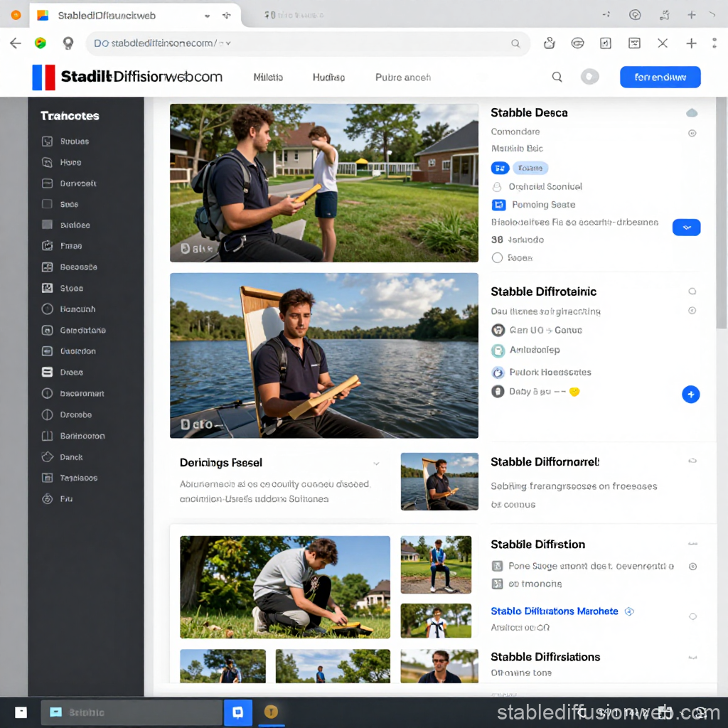This screenshot has width=728, height=728.
Task: Click the magnifier search icon in site header
Action: (557, 77)
